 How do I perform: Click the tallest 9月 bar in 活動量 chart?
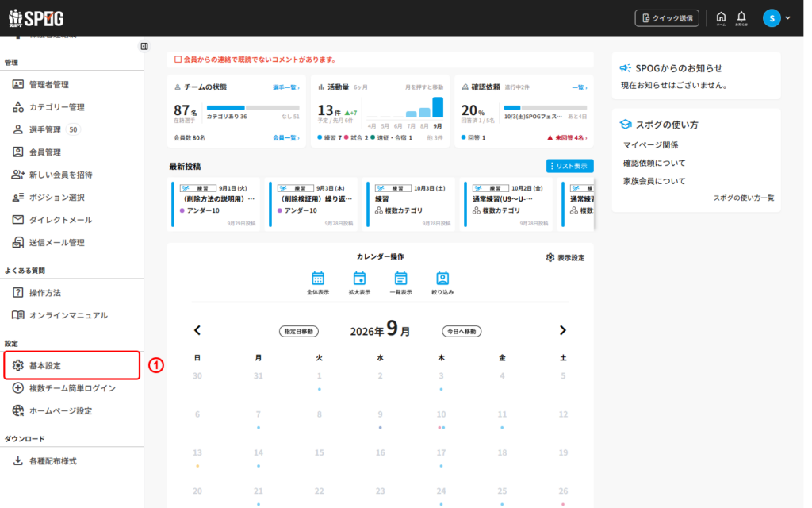[438, 107]
